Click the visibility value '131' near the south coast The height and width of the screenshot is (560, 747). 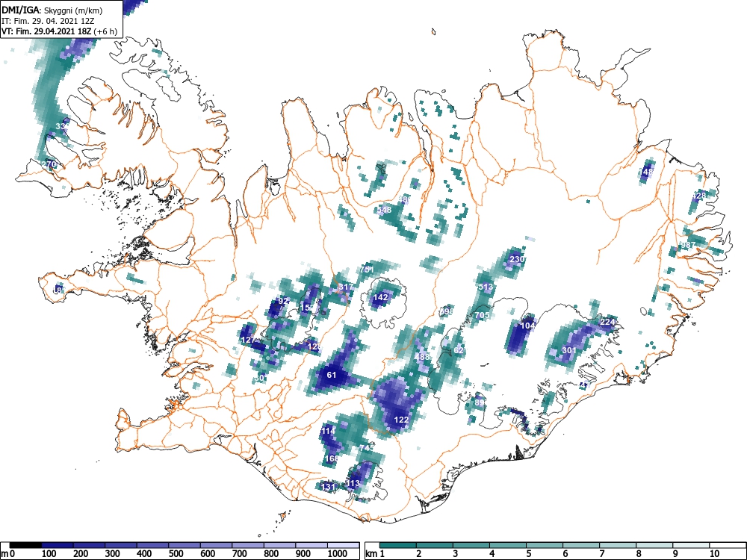point(329,487)
